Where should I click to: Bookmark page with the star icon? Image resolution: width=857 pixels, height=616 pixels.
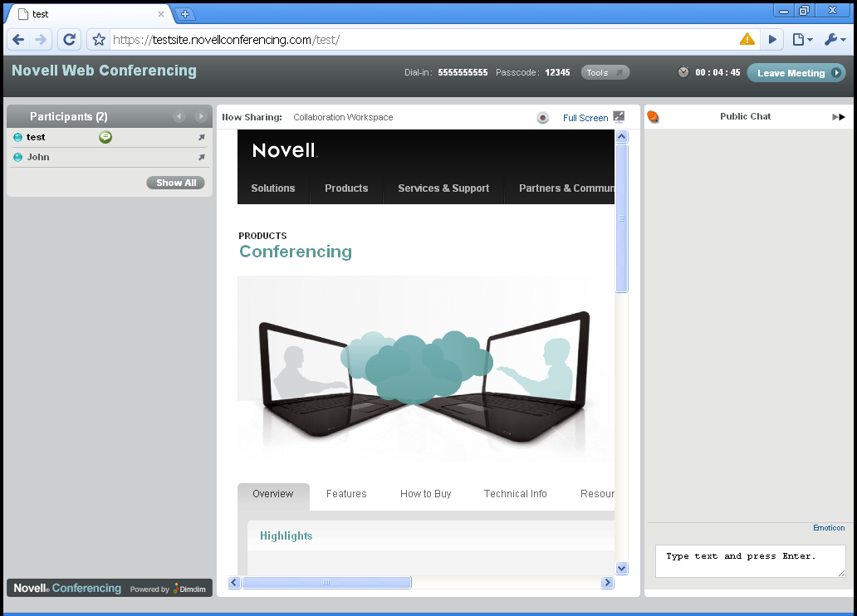(x=99, y=39)
